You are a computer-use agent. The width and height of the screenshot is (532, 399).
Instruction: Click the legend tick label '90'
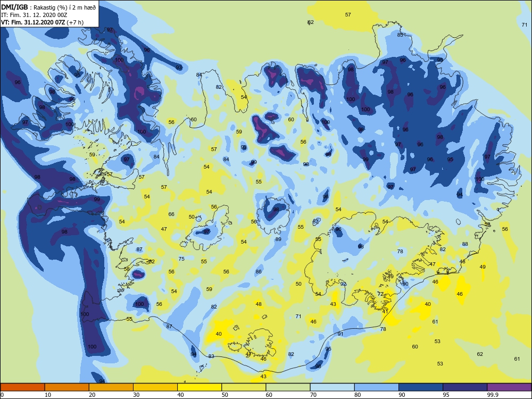402,395
